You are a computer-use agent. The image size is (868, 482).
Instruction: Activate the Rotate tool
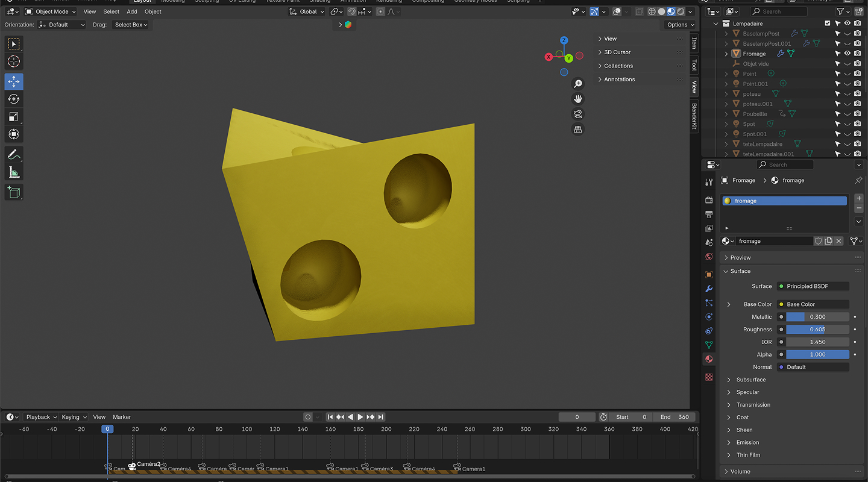13,99
